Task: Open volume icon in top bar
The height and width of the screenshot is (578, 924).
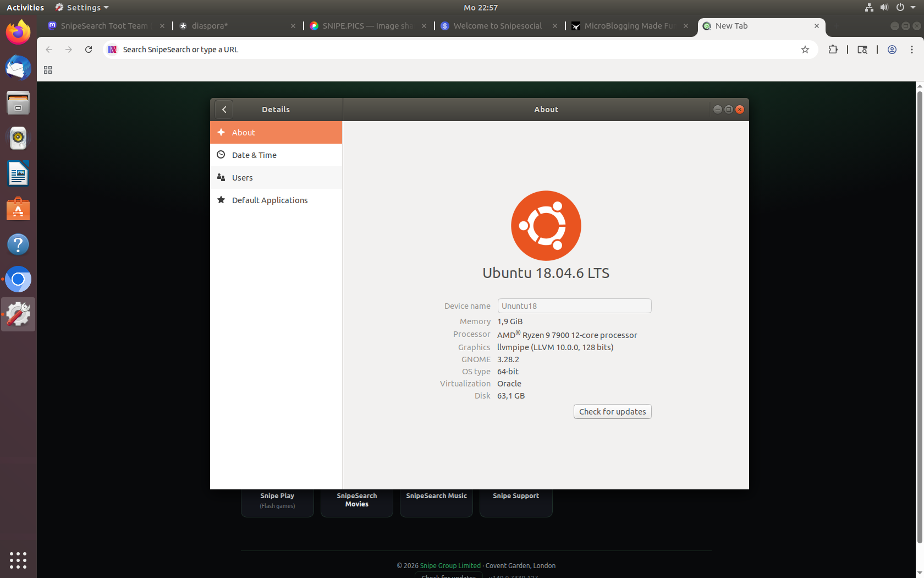Action: click(x=884, y=7)
